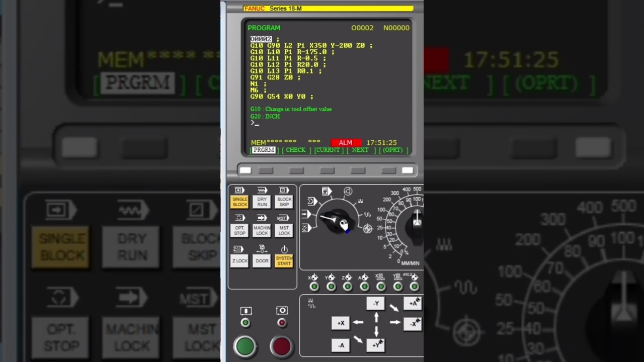Select the MDI hand-input mode icon on dial
Screen dimensions: 644x362
[326, 192]
